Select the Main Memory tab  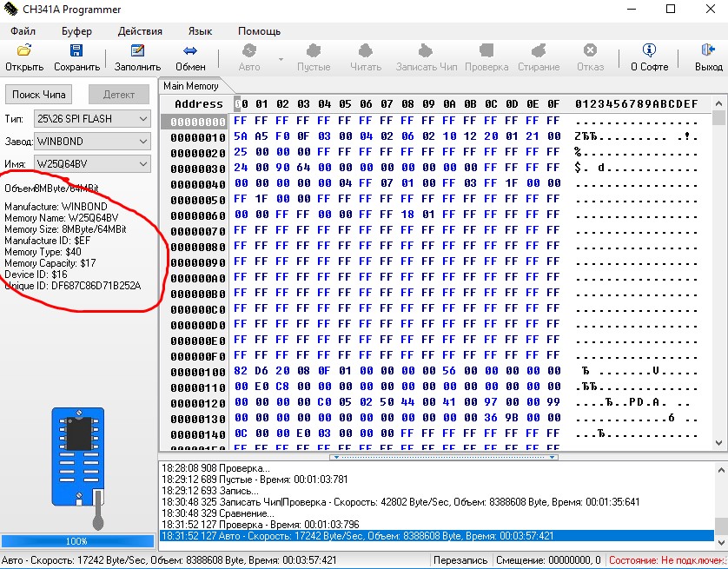[x=191, y=86]
